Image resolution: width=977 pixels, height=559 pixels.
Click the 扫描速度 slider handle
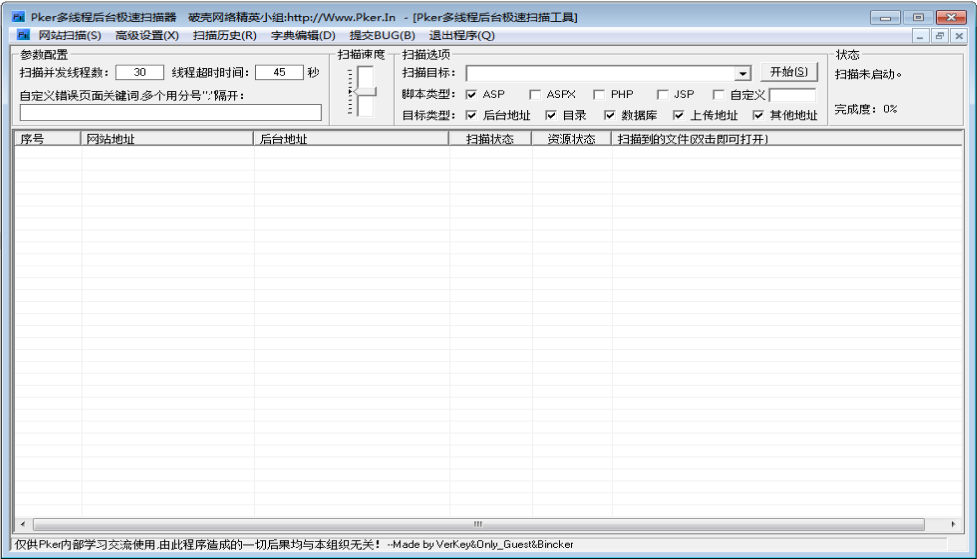(365, 90)
